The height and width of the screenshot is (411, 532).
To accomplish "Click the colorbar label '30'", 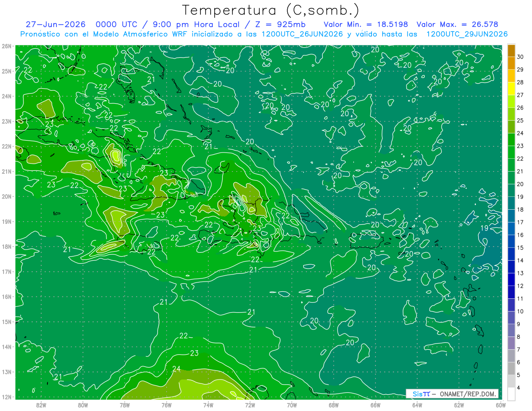I will (520, 56).
